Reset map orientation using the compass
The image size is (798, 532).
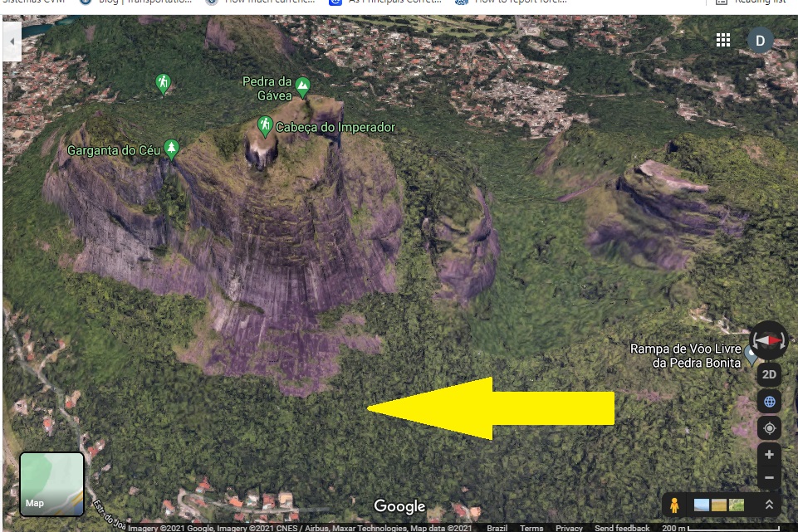(x=769, y=340)
